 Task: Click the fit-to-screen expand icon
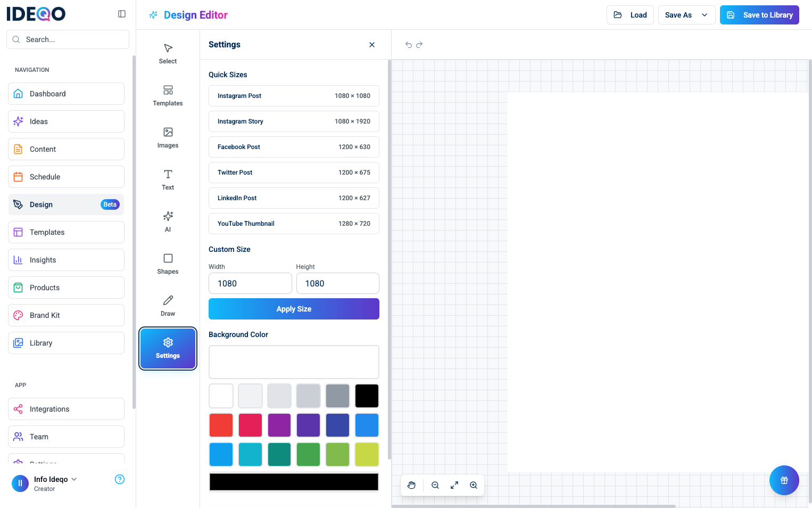[454, 485]
